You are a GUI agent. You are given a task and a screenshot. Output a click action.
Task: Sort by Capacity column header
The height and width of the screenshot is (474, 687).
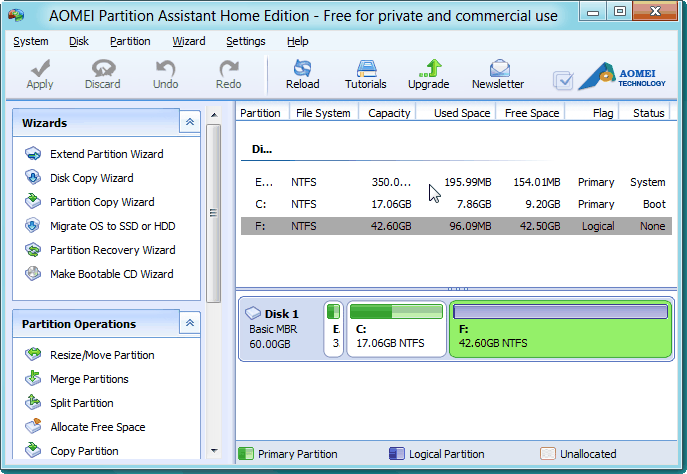[387, 113]
